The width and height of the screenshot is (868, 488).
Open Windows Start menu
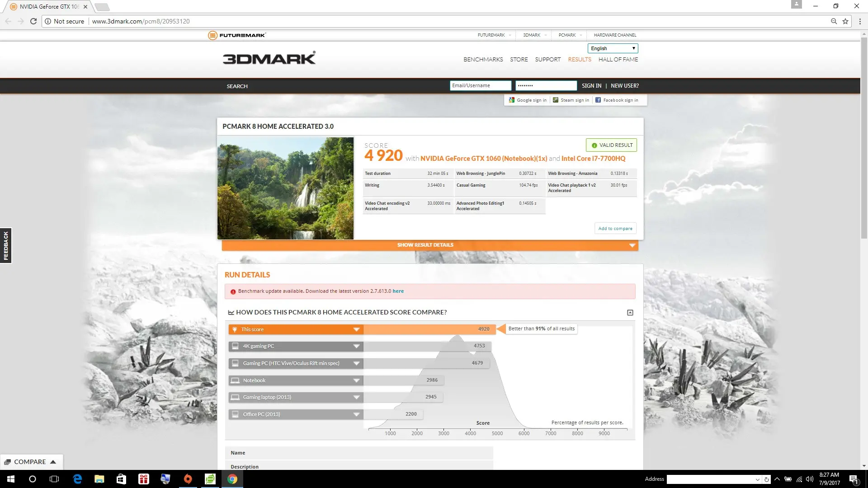[11, 479]
